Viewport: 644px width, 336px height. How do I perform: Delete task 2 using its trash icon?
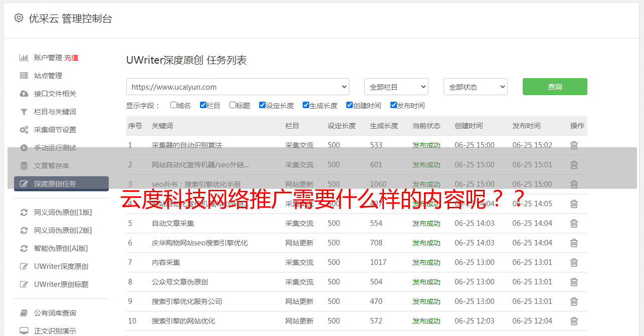(574, 165)
